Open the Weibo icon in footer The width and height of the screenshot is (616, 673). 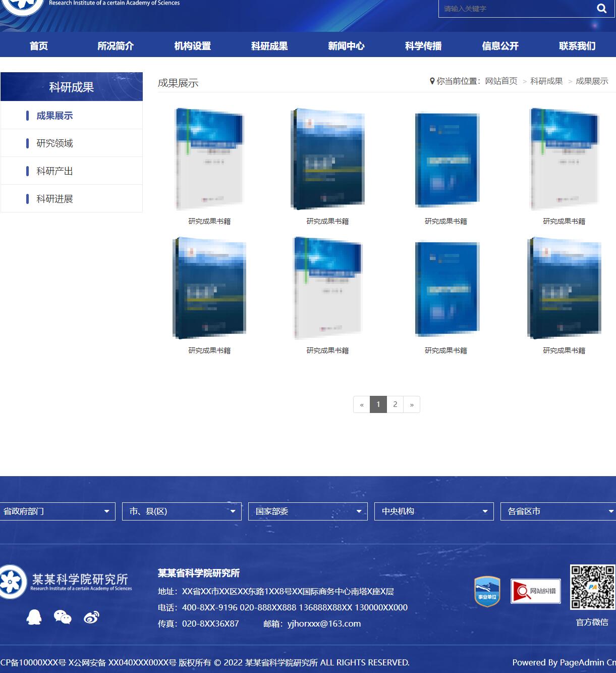(x=91, y=616)
